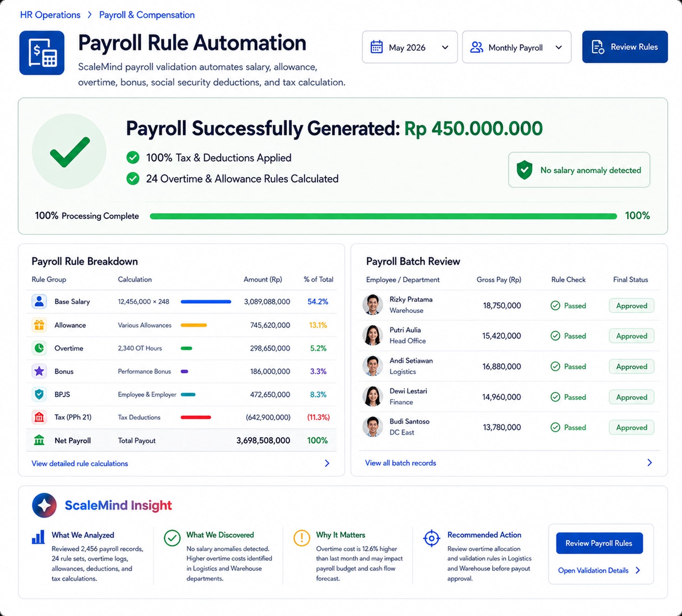Click the Final Status column header
The image size is (682, 616).
tap(631, 279)
